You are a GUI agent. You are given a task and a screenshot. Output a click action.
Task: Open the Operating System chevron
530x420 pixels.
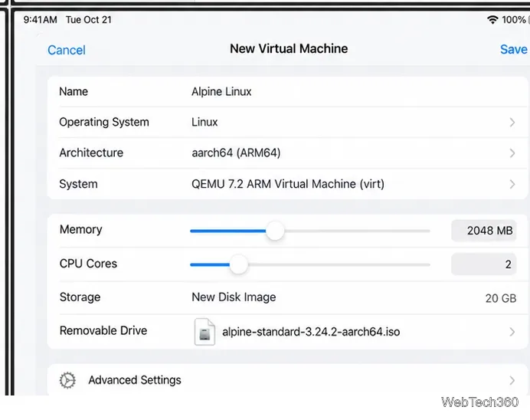pyautogui.click(x=512, y=122)
